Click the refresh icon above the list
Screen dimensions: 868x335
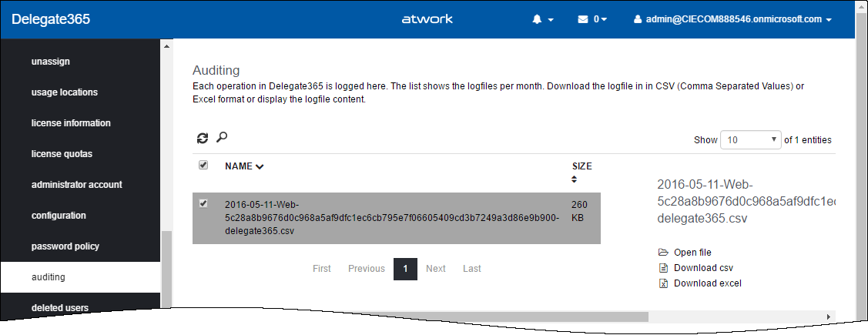pos(203,139)
